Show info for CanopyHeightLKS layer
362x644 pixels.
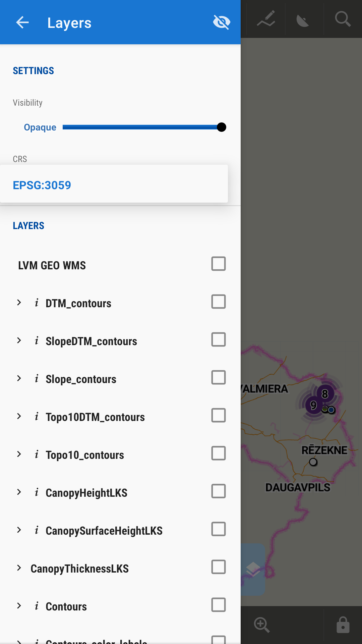[x=37, y=492]
